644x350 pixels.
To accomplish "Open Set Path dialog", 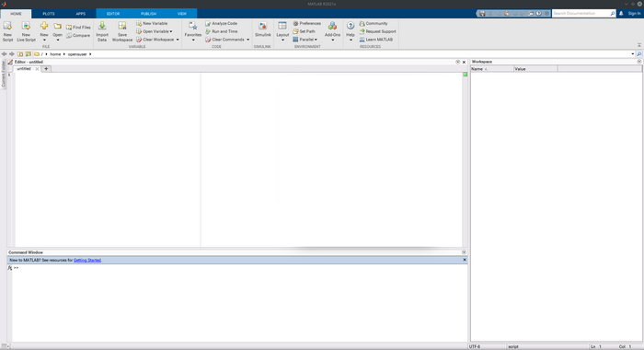I will pos(305,31).
